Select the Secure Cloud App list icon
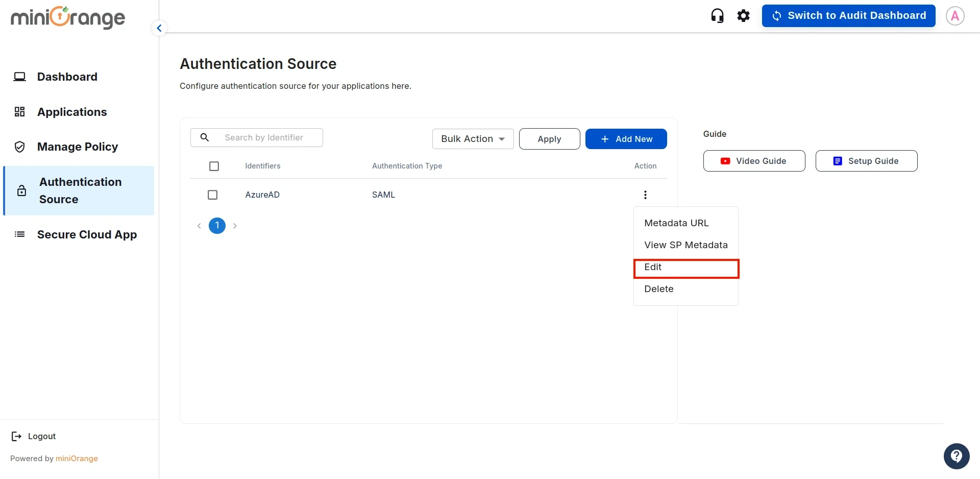Screen dimensions: 980x479 19,234
